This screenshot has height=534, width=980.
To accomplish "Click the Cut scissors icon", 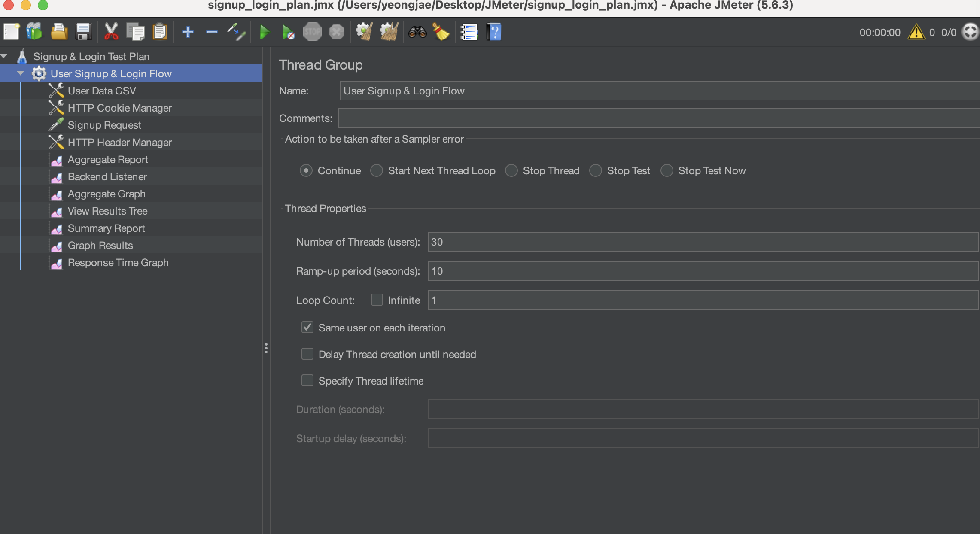I will coord(111,32).
